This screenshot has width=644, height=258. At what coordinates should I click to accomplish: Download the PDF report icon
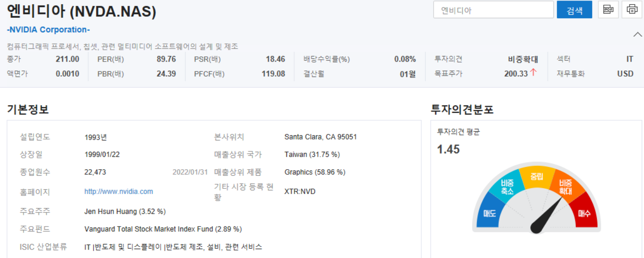click(x=608, y=9)
